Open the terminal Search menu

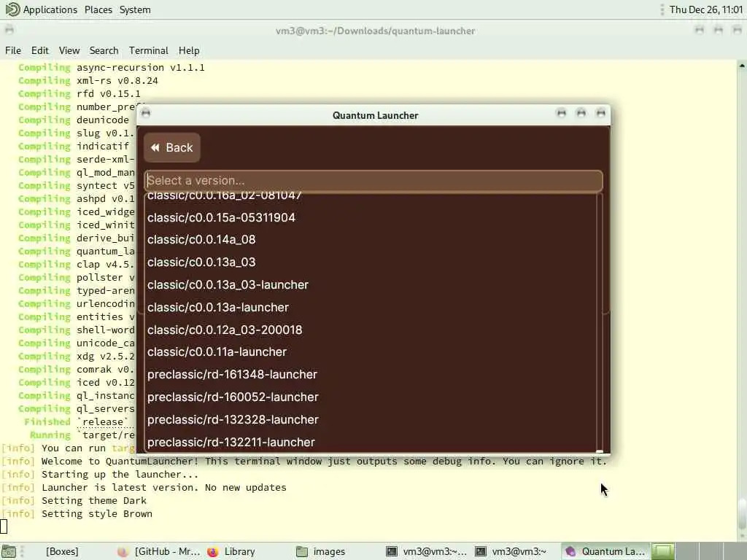104,50
